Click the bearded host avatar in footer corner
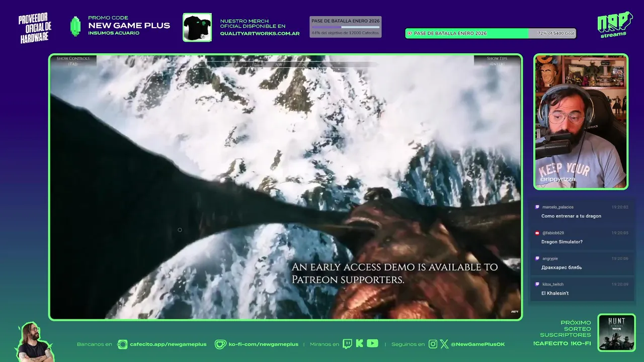This screenshot has width=644, height=362. coord(34,341)
